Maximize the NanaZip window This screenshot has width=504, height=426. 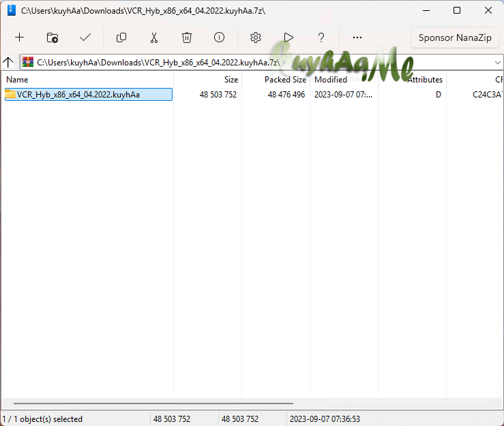(x=457, y=11)
